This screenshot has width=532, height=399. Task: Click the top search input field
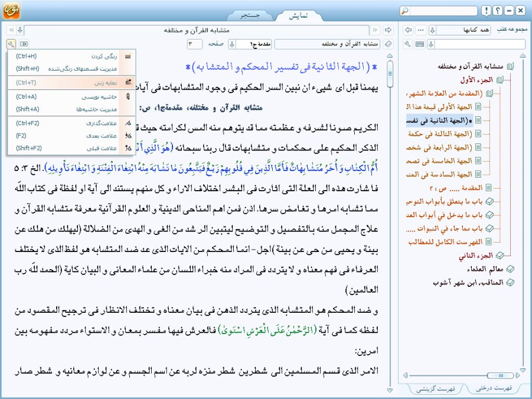[443, 11]
